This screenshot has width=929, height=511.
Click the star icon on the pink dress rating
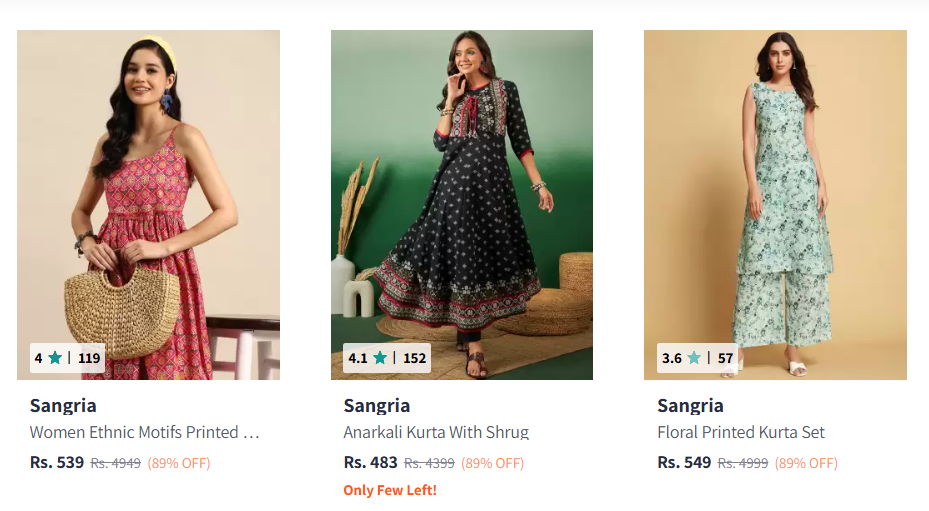tap(55, 358)
